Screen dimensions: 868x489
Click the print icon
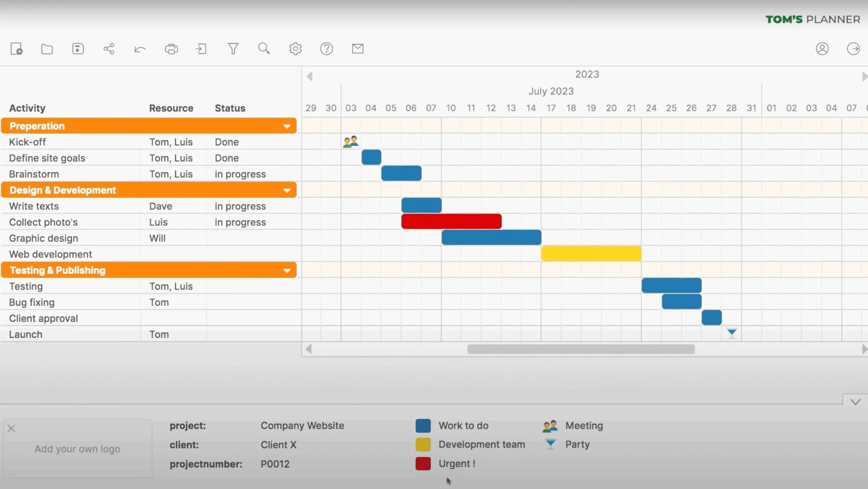171,49
